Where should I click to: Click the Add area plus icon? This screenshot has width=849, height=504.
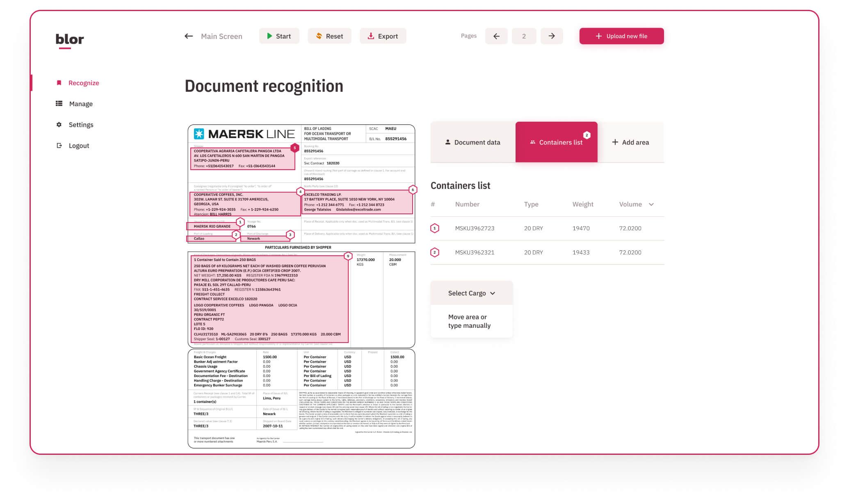[615, 142]
